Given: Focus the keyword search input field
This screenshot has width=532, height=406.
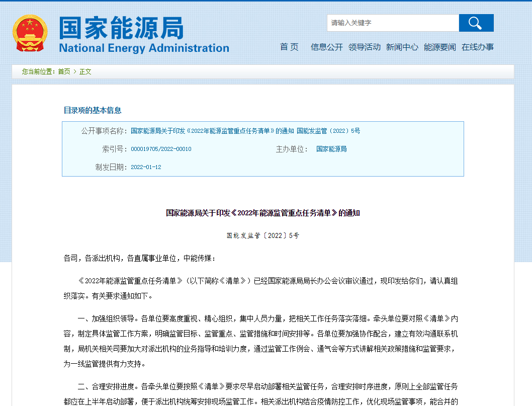Looking at the screenshot, I should point(393,23).
